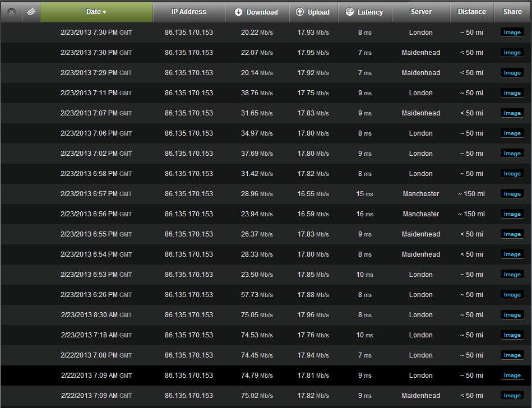Image resolution: width=532 pixels, height=408 pixels.
Task: Select IP address in the 7:02 PM row
Action: 189,154
